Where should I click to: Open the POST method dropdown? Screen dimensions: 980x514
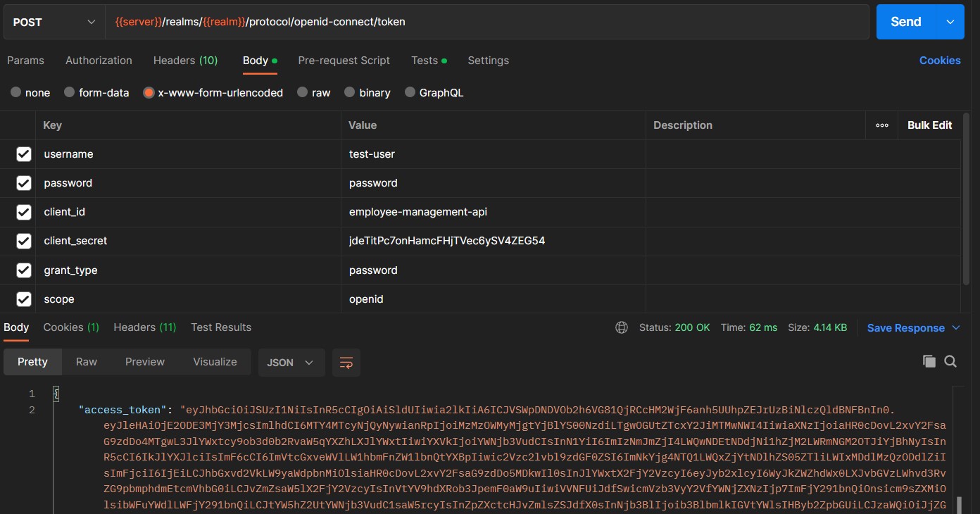click(x=53, y=21)
